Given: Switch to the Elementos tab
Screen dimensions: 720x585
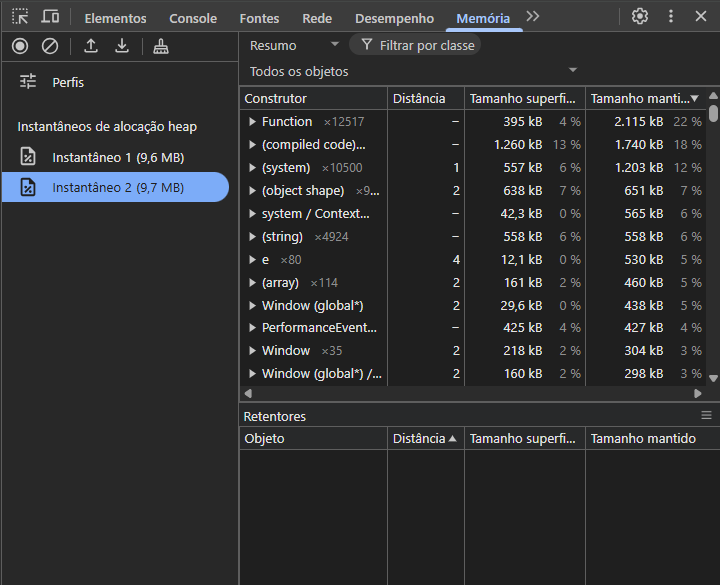Looking at the screenshot, I should (115, 18).
